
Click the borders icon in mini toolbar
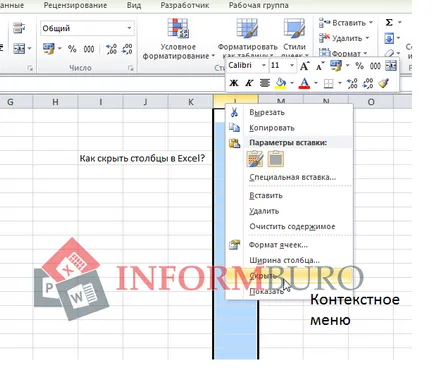point(328,83)
